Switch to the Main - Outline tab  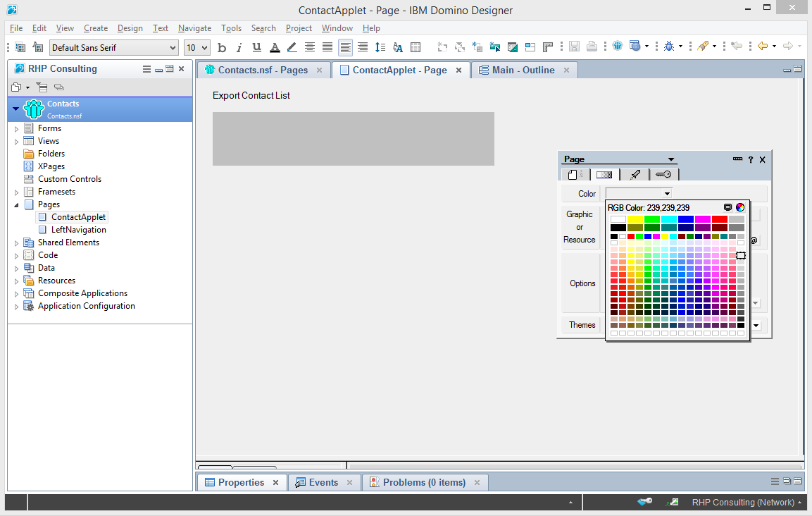click(x=523, y=70)
